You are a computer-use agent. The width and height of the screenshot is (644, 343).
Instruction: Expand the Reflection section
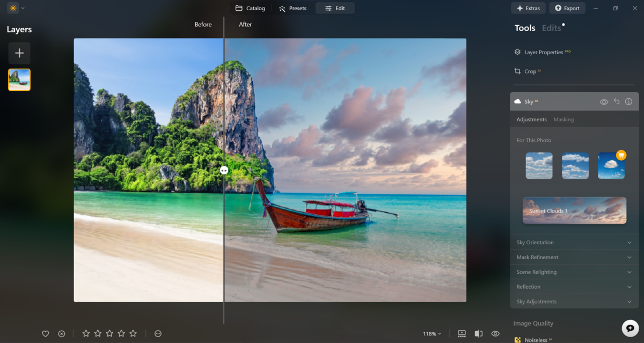574,287
